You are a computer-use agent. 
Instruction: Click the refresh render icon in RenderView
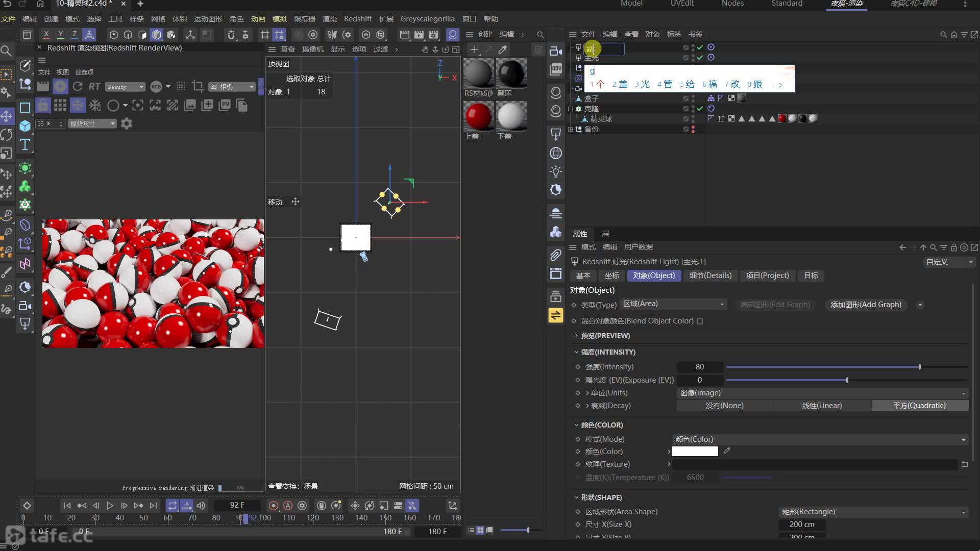78,86
